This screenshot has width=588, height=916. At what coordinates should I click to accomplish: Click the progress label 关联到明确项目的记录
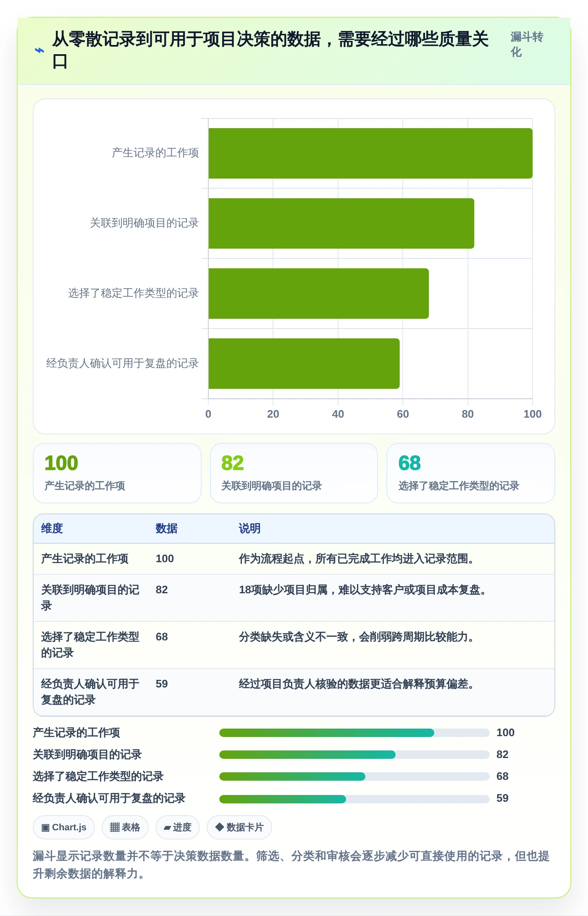(87, 754)
